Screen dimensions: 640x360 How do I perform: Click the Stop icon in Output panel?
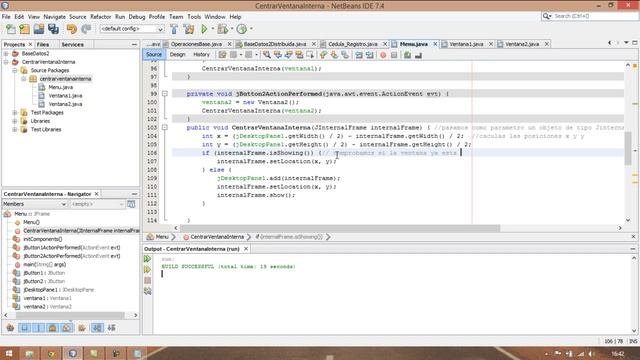(147, 280)
